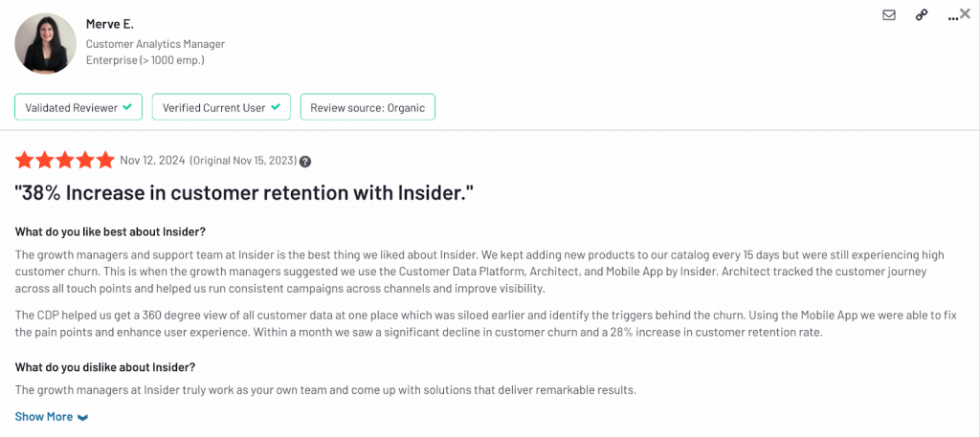Viewport: 980px width, 437px height.
Task: Select the Validated Reviewer badge label
Action: point(70,107)
